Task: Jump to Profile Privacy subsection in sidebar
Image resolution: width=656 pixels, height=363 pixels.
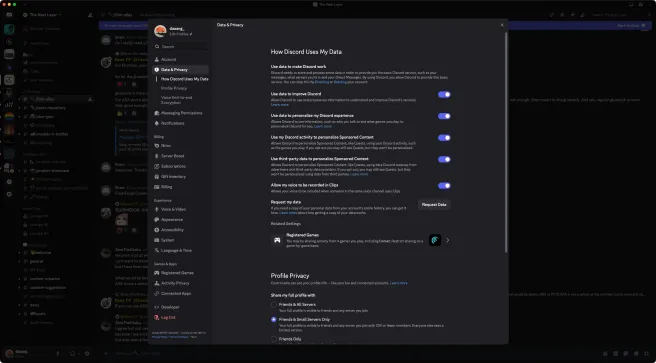Action: [x=174, y=88]
